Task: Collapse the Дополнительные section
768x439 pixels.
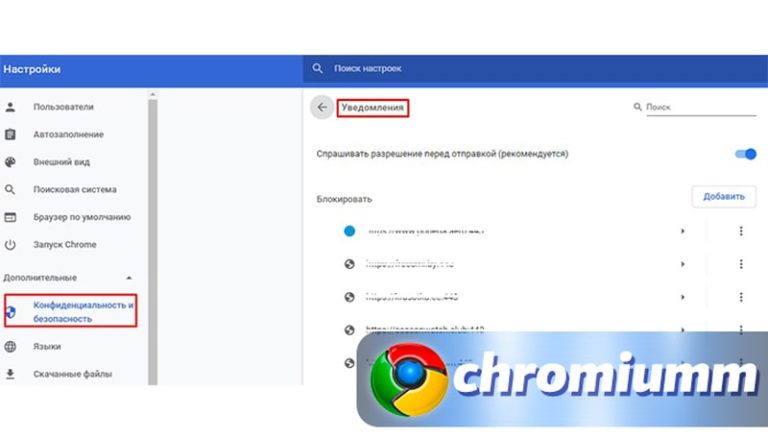Action: point(129,278)
